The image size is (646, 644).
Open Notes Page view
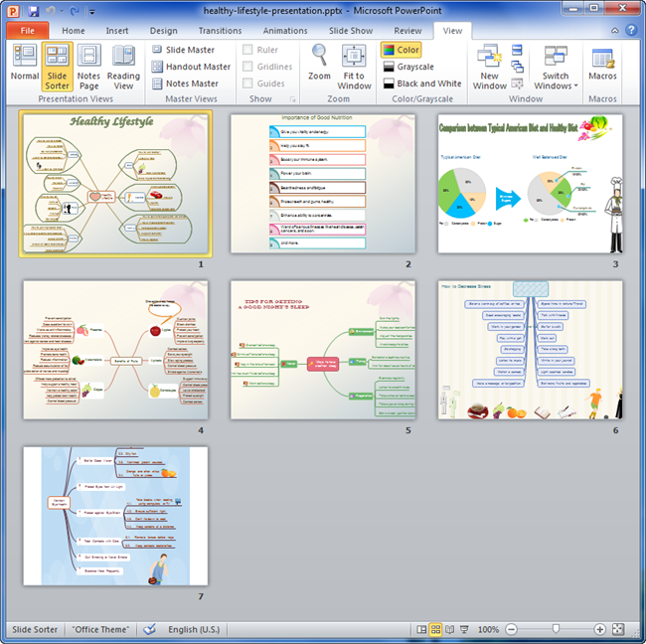pyautogui.click(x=88, y=67)
